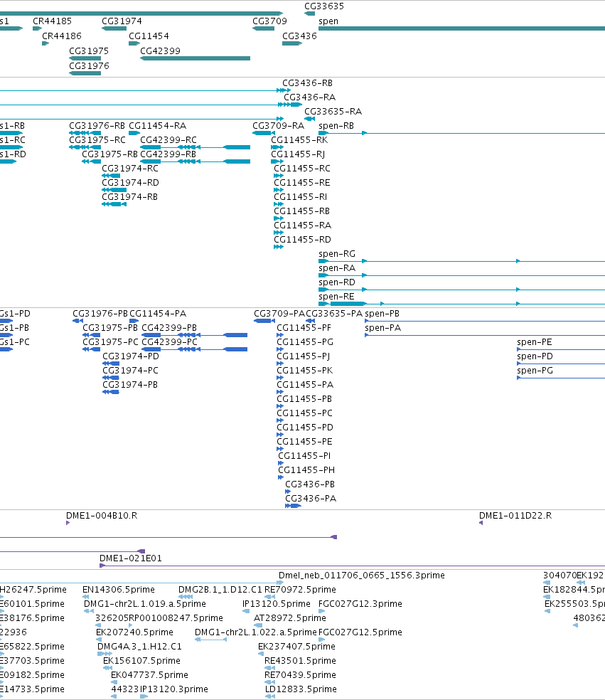Select transcript CG42399-RC label

[x=168, y=140]
